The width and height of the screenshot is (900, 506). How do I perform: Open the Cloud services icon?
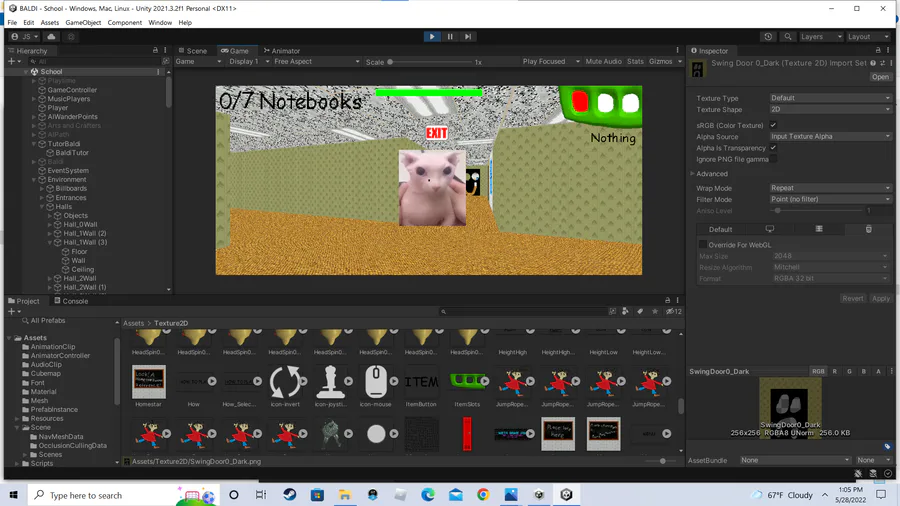(51, 37)
